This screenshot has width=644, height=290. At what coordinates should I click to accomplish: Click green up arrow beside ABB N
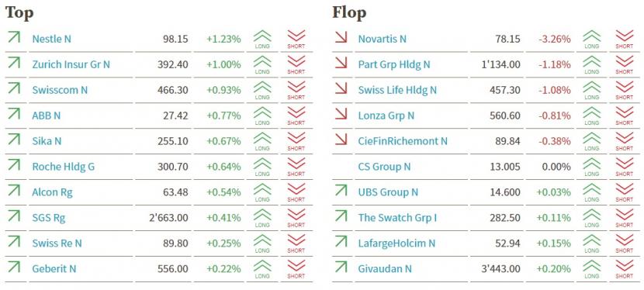click(14, 114)
